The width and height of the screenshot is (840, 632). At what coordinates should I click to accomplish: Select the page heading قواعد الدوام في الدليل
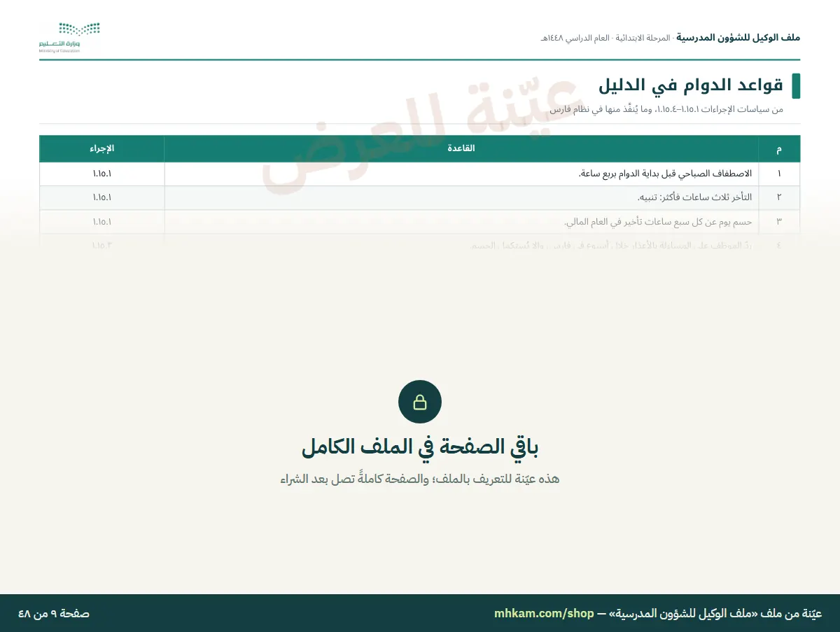click(x=690, y=85)
